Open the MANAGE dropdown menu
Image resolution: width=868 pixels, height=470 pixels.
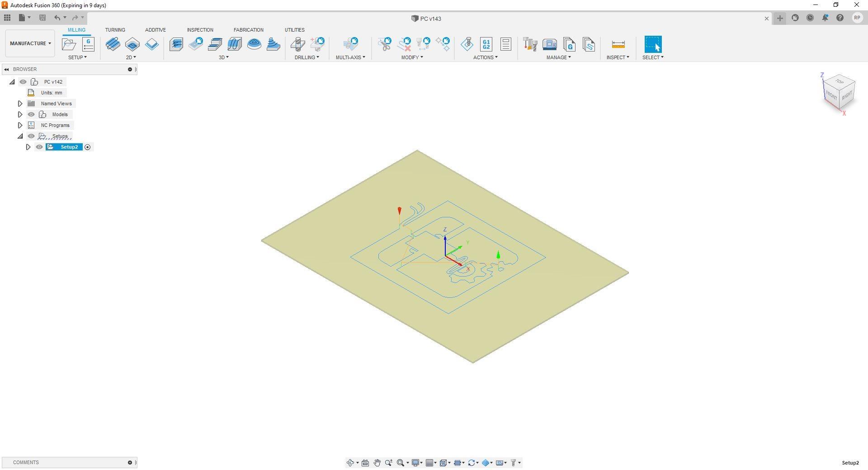click(559, 57)
